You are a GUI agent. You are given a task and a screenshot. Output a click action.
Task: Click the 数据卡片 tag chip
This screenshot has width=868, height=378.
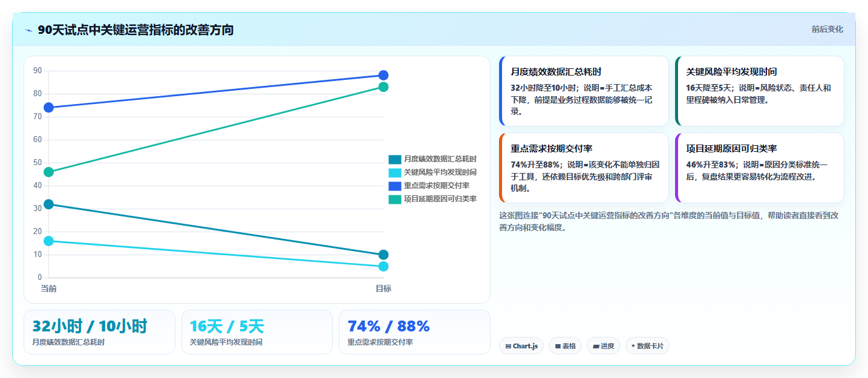click(647, 346)
